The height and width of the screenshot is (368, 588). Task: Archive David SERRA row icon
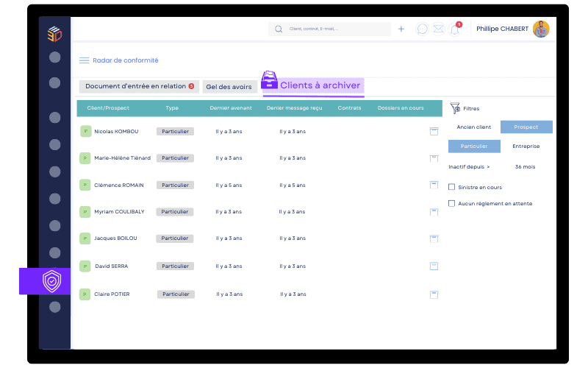tap(434, 266)
